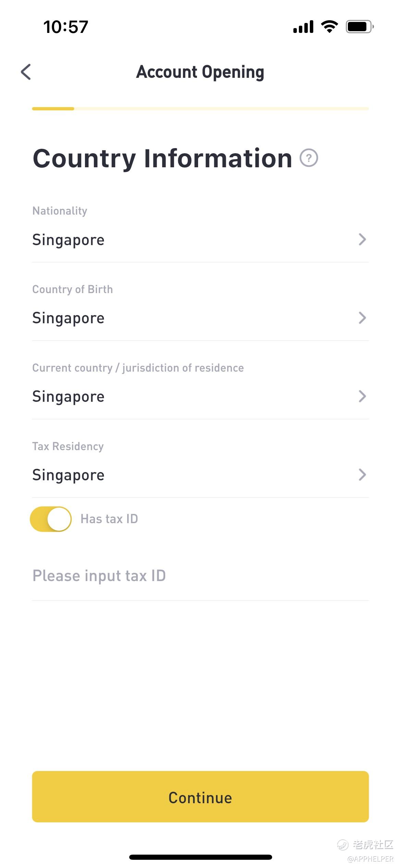Image resolution: width=401 pixels, height=868 pixels.
Task: Tap the account opening progress bar
Action: click(x=200, y=109)
